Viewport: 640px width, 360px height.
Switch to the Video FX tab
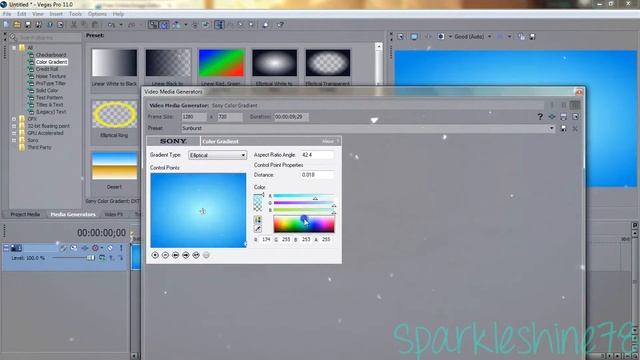(113, 214)
